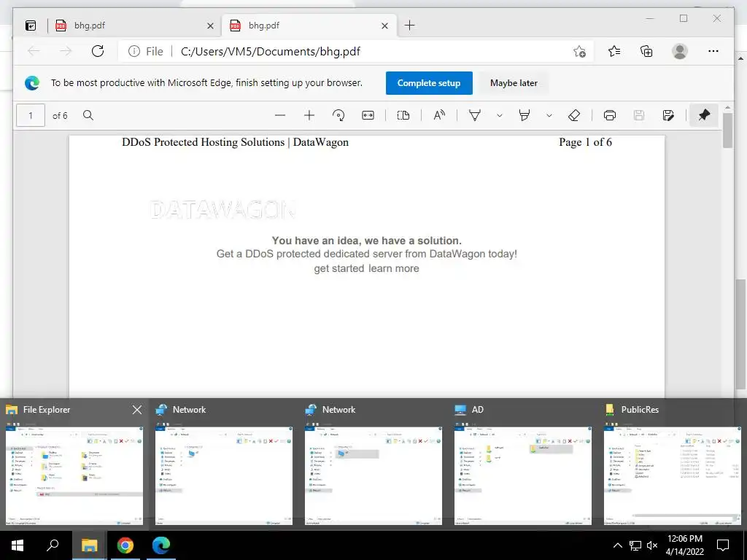Click File Explorer taskbar icon
The image size is (747, 560).
coord(89,545)
